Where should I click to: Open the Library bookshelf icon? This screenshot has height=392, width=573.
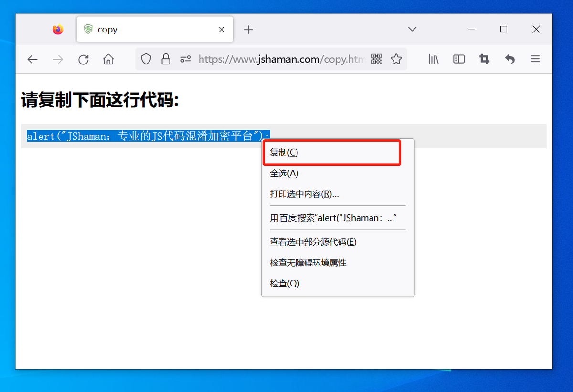point(434,59)
